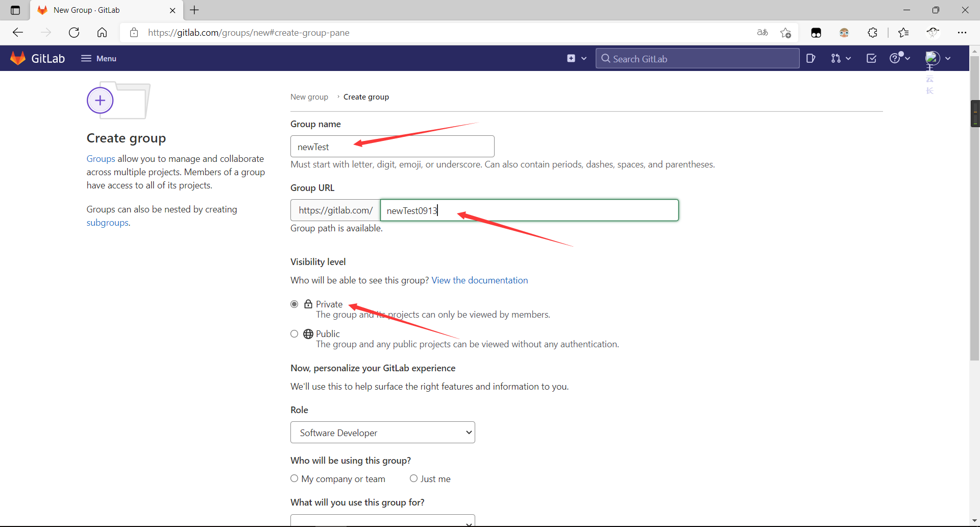Open the translate page icon
This screenshot has height=527, width=980.
763,33
